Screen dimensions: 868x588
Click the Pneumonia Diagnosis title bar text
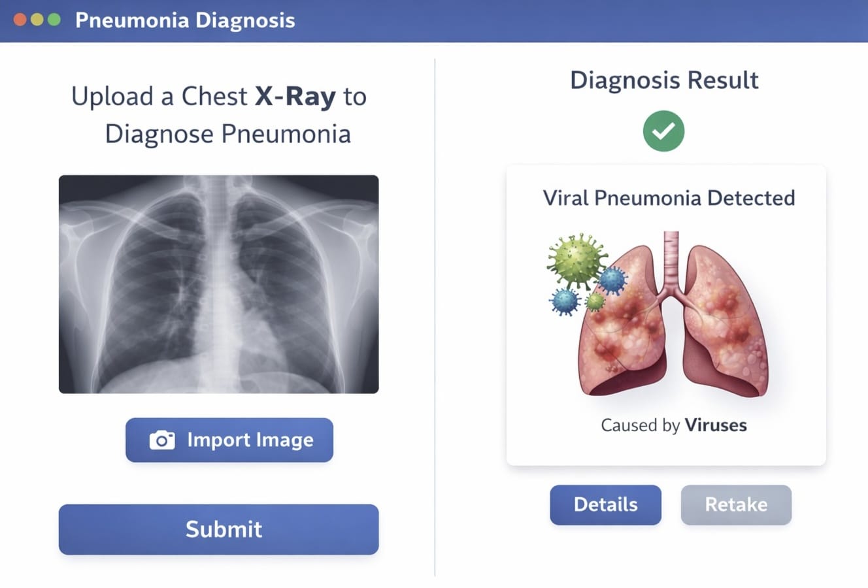pos(185,20)
